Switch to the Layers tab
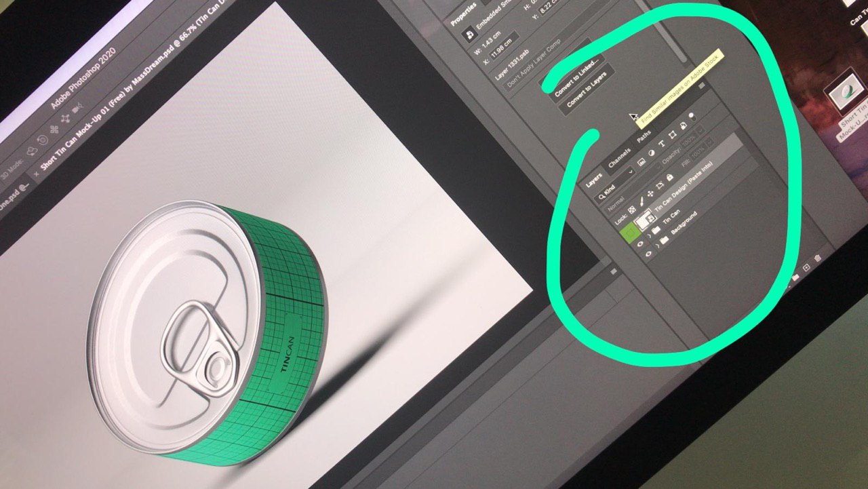The width and height of the screenshot is (868, 489). [594, 180]
